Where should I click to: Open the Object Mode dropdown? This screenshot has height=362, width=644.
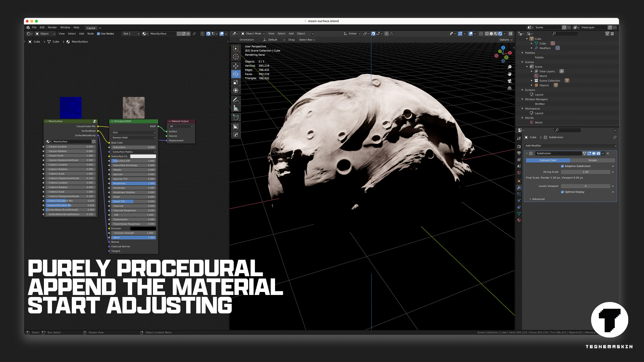click(253, 34)
